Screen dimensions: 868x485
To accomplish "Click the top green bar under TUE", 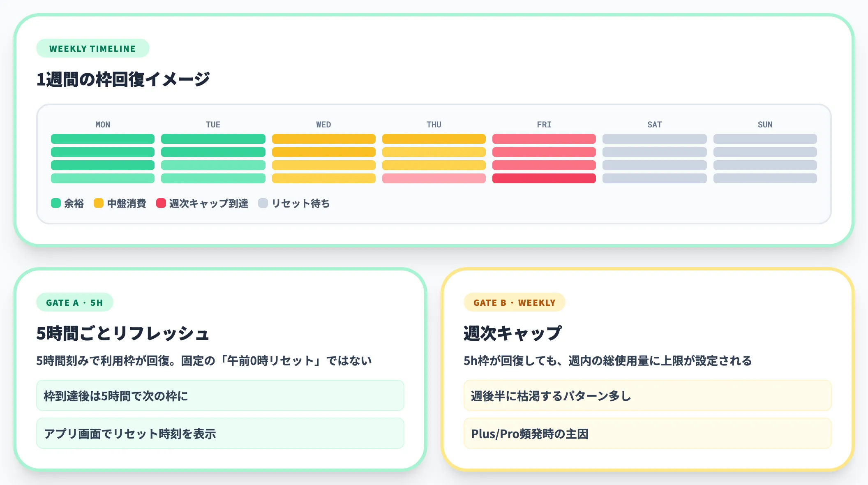I will pyautogui.click(x=213, y=139).
